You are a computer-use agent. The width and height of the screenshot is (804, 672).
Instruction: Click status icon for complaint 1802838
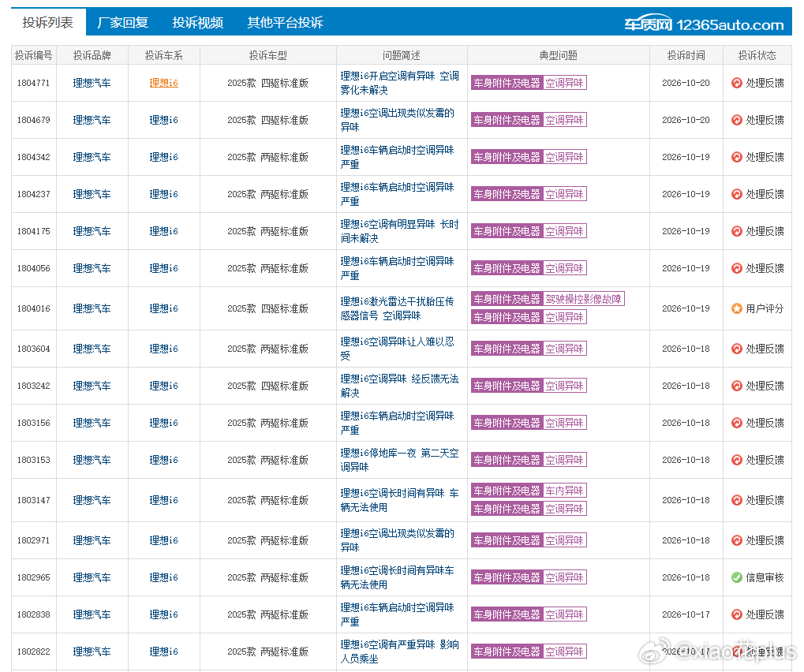737,614
